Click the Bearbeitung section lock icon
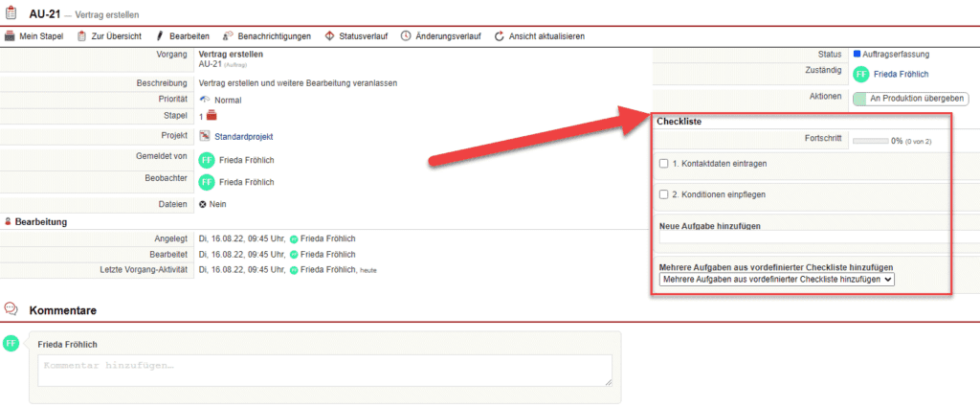 click(8, 221)
